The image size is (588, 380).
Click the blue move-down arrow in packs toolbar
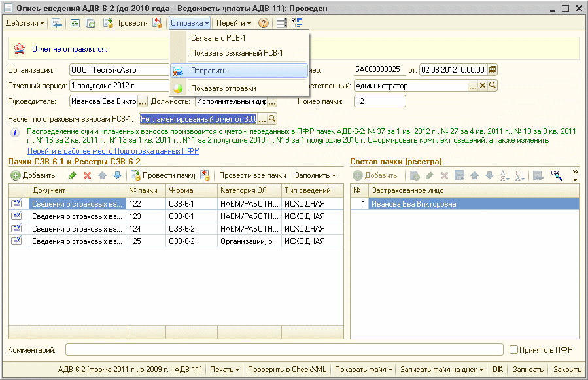[117, 175]
